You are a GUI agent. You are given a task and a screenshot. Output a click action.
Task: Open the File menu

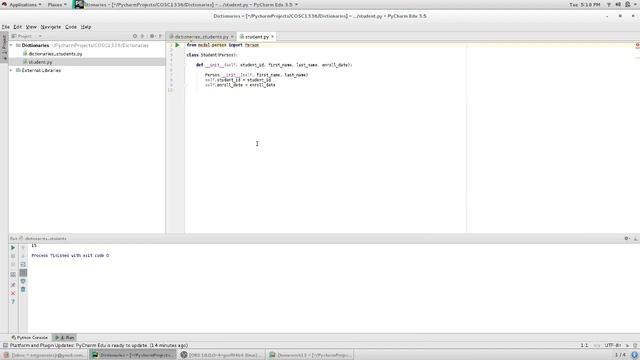click(6, 27)
